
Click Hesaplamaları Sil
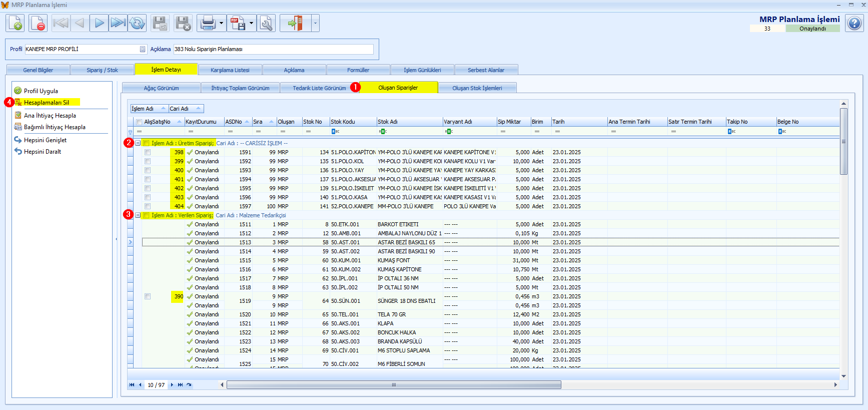[47, 102]
